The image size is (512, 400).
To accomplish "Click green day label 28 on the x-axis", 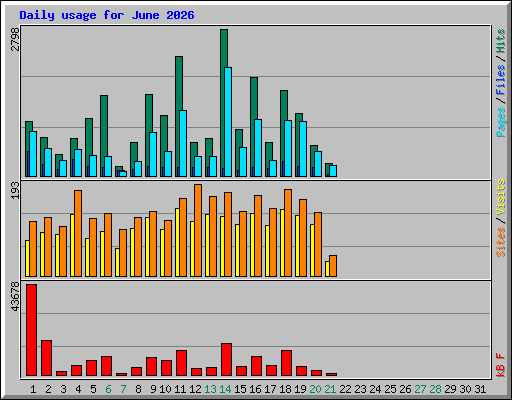I will click(x=435, y=389).
